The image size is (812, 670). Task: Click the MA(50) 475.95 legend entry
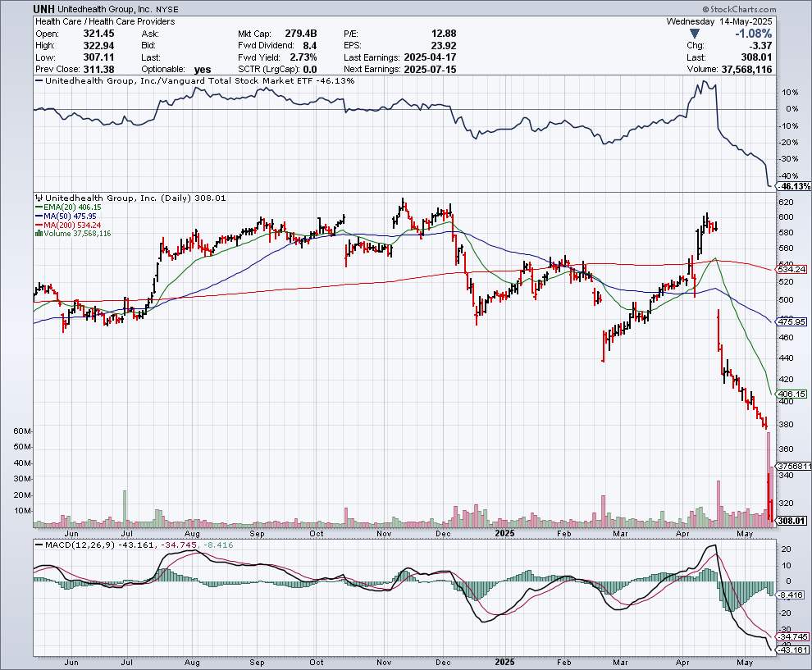[66, 216]
